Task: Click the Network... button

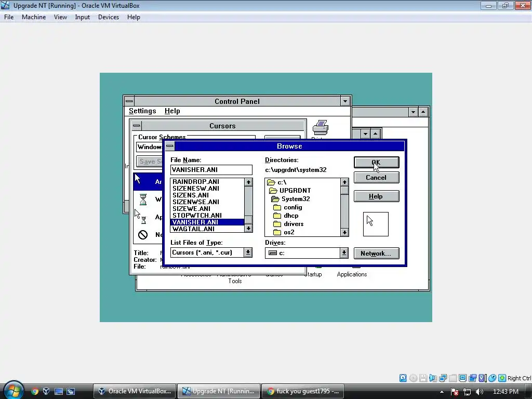Action: [x=376, y=253]
